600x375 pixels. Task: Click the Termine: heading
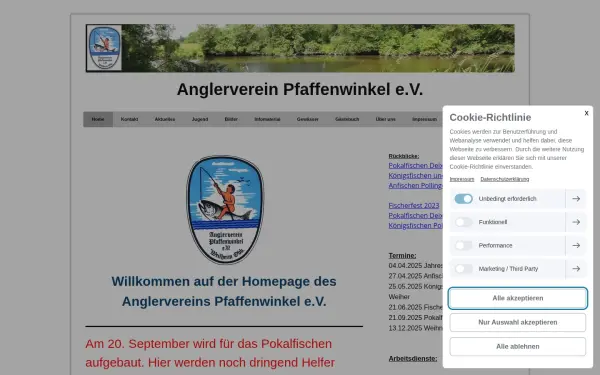(402, 256)
